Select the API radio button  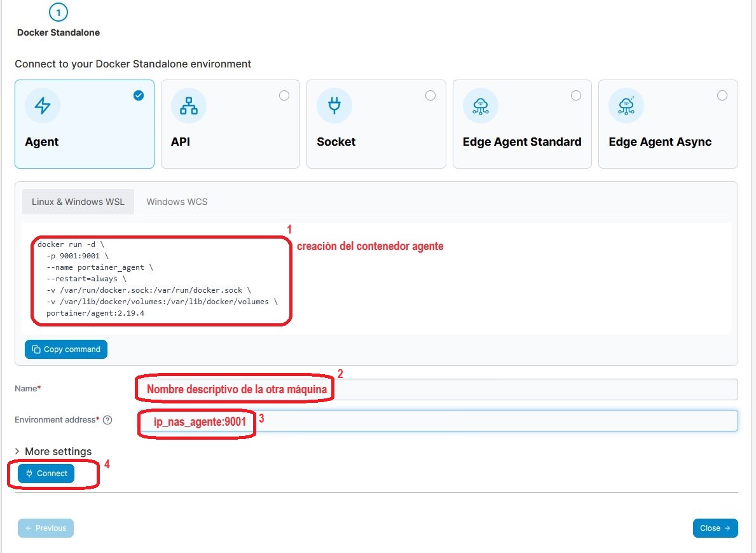(x=284, y=95)
